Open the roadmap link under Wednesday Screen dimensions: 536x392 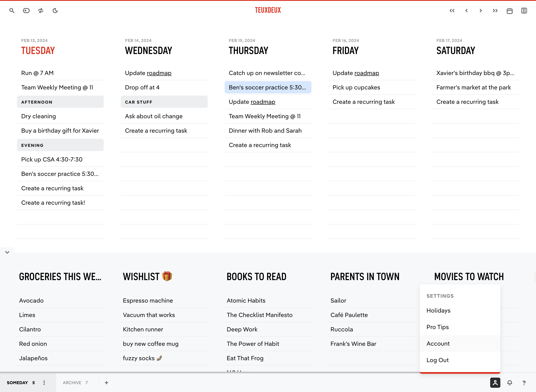pos(159,73)
